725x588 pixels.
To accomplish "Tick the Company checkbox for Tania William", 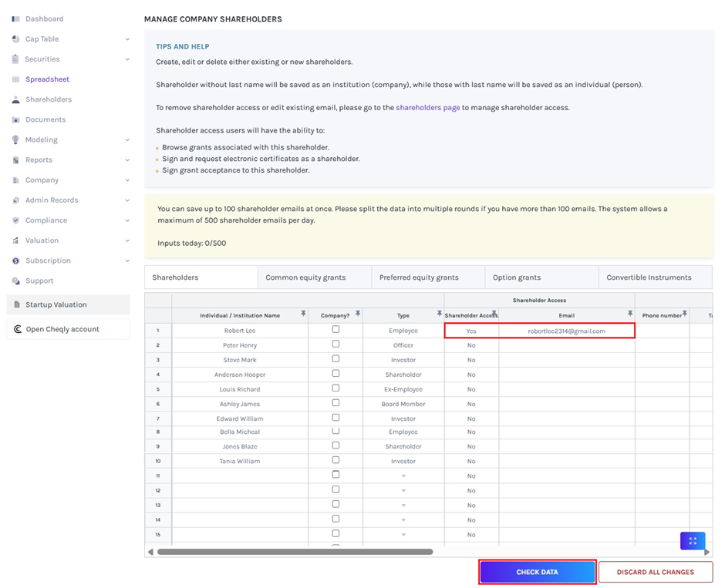I will [336, 460].
